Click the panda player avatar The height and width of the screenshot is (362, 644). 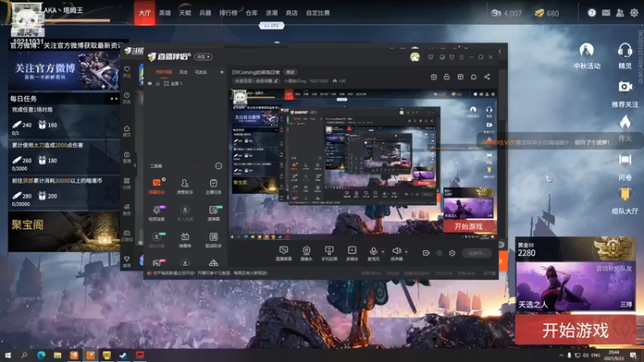tap(27, 19)
